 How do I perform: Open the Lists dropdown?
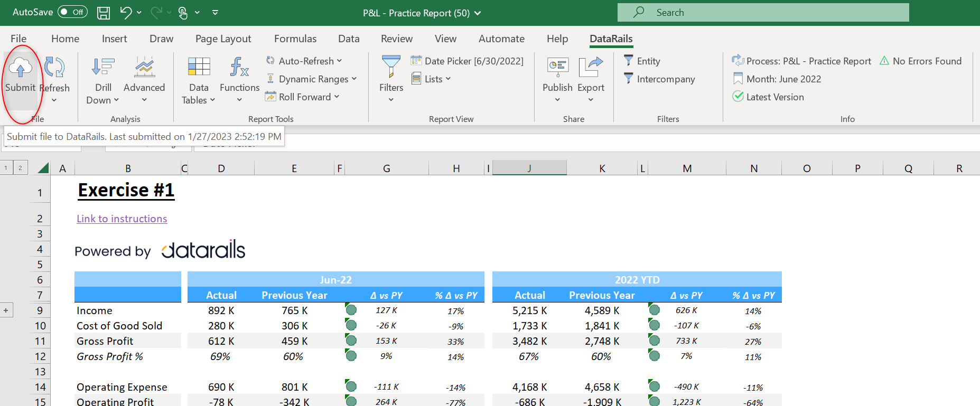pos(431,79)
